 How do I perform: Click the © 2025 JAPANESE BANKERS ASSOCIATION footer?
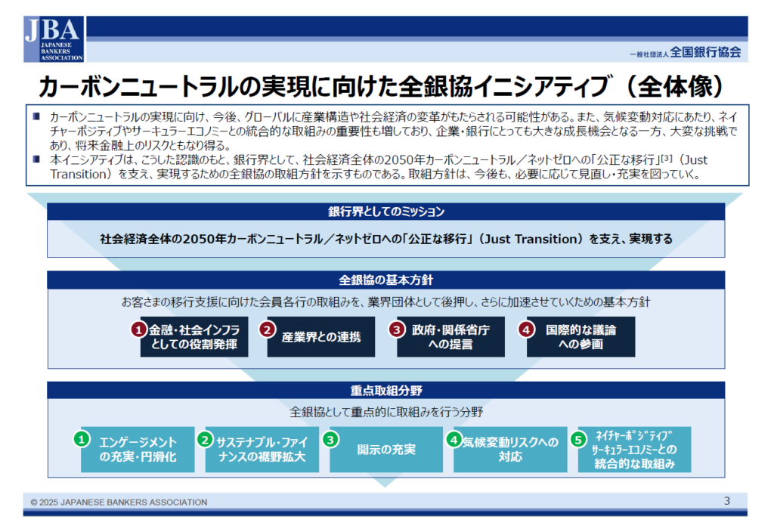click(119, 502)
